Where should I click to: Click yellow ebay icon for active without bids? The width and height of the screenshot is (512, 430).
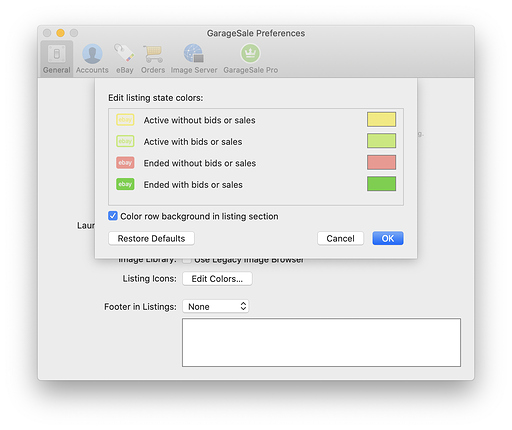(125, 120)
